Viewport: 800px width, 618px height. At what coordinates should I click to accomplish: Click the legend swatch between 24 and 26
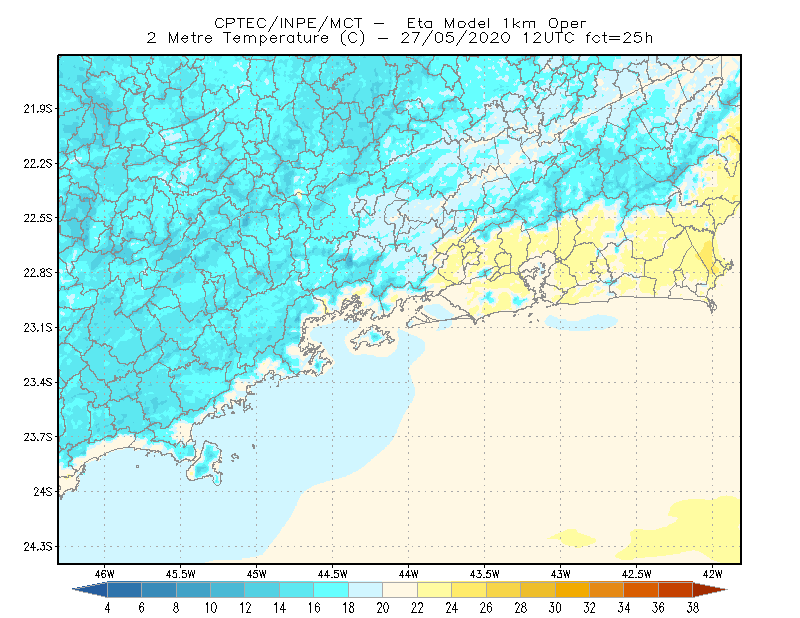(469, 590)
